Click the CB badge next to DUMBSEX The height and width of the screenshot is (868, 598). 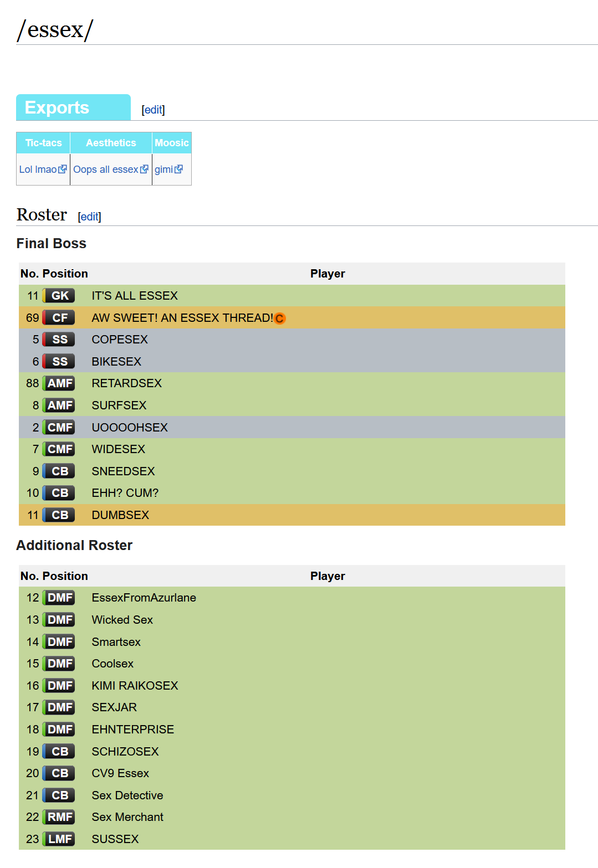[58, 515]
